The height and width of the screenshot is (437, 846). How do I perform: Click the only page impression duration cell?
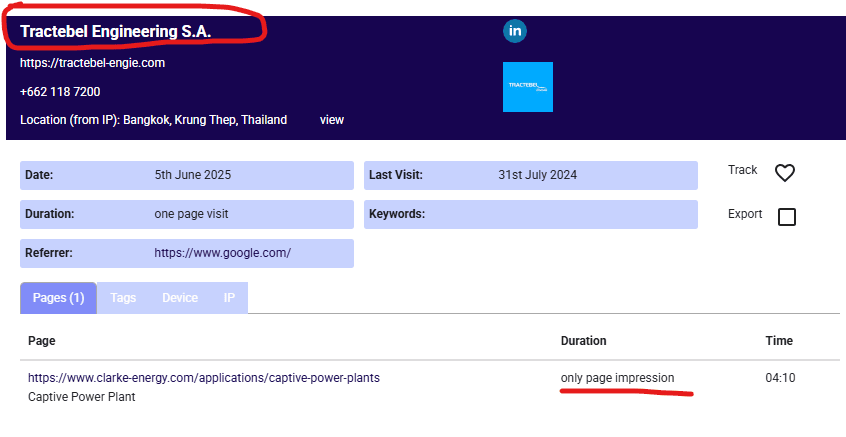[617, 378]
